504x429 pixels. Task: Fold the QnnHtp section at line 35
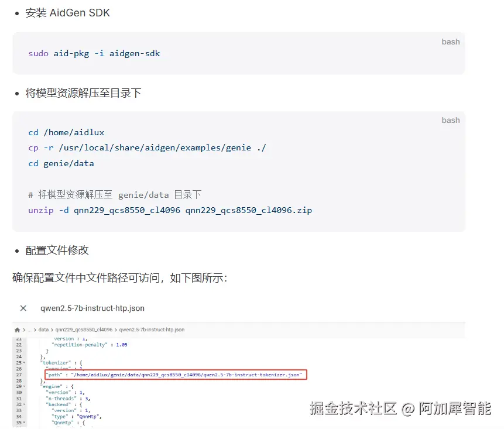coord(24,422)
